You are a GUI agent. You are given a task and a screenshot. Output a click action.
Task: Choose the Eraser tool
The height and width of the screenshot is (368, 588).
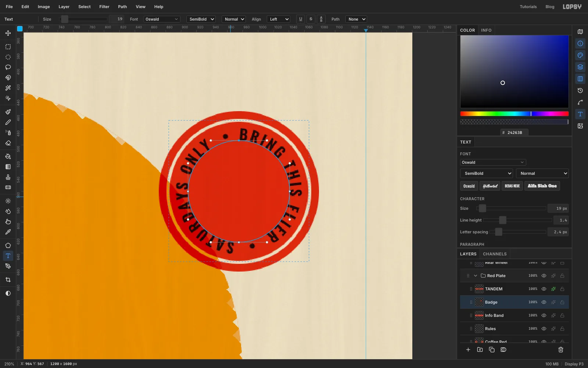pyautogui.click(x=8, y=143)
